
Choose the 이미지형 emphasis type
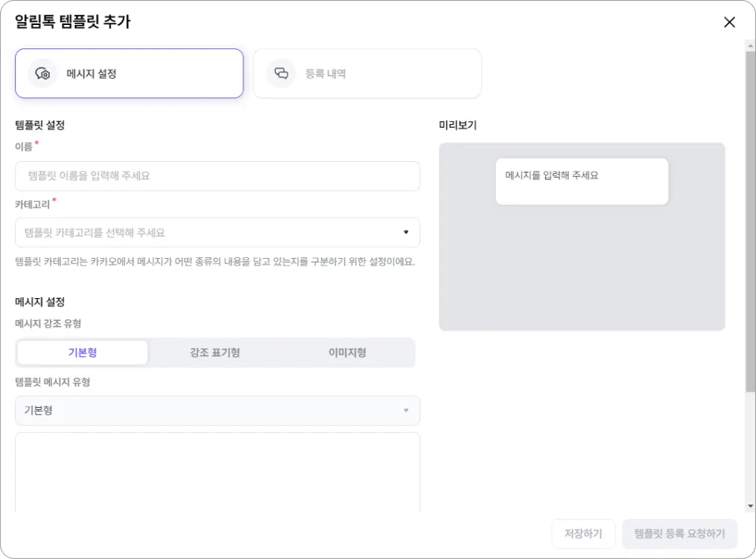(348, 352)
